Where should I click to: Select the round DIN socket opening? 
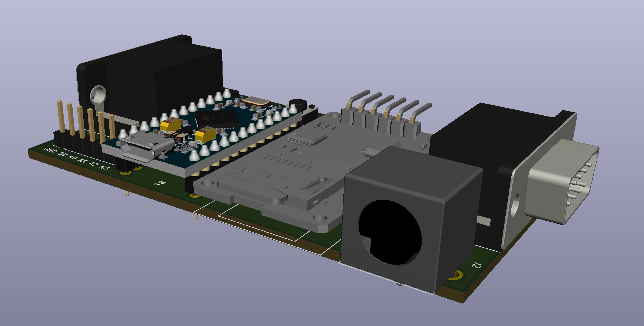point(390,232)
